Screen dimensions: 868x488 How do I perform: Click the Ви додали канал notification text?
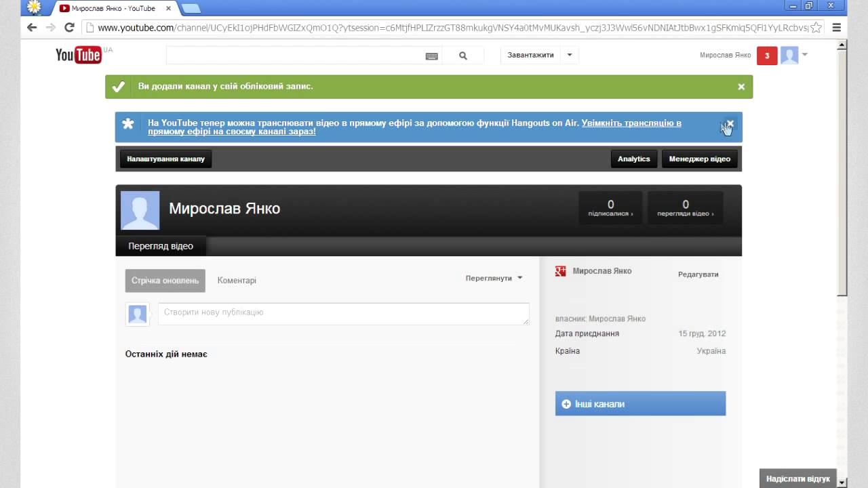click(x=226, y=87)
